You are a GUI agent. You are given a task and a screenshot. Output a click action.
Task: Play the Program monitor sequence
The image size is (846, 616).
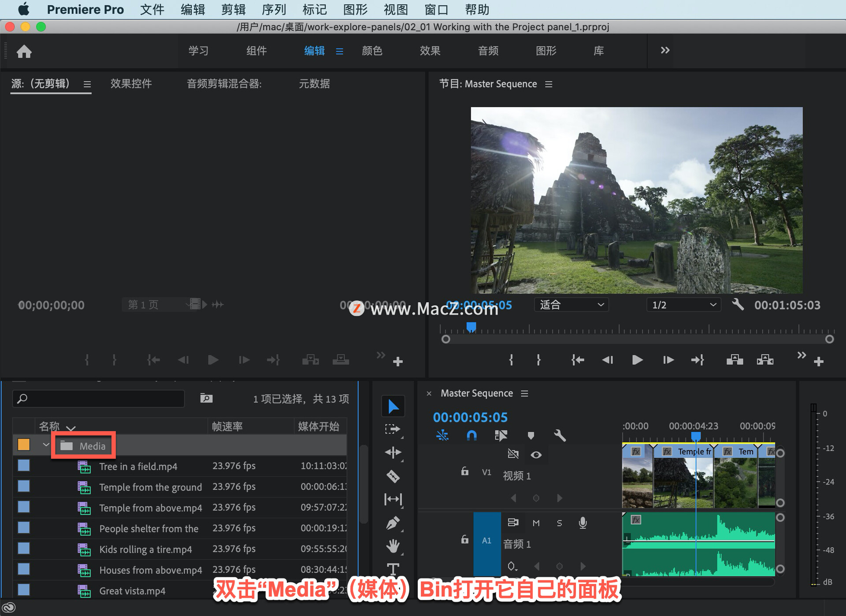[x=637, y=360]
